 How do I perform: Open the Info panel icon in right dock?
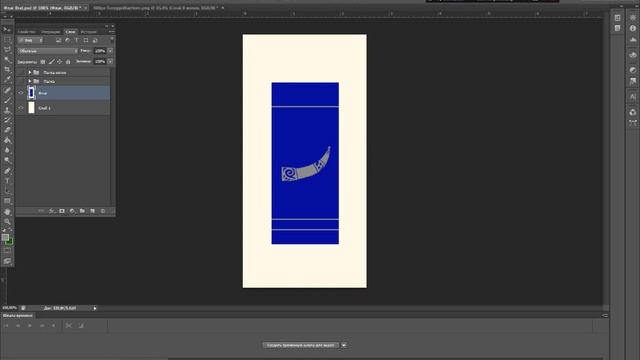[633, 29]
